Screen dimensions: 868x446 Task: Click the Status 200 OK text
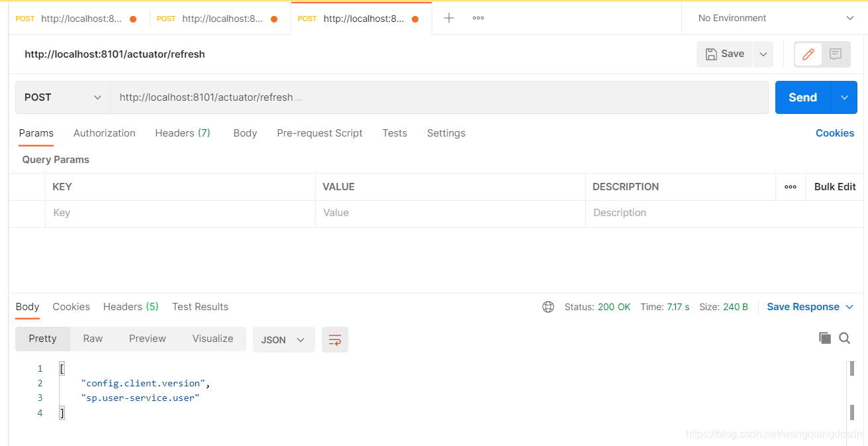[597, 307]
